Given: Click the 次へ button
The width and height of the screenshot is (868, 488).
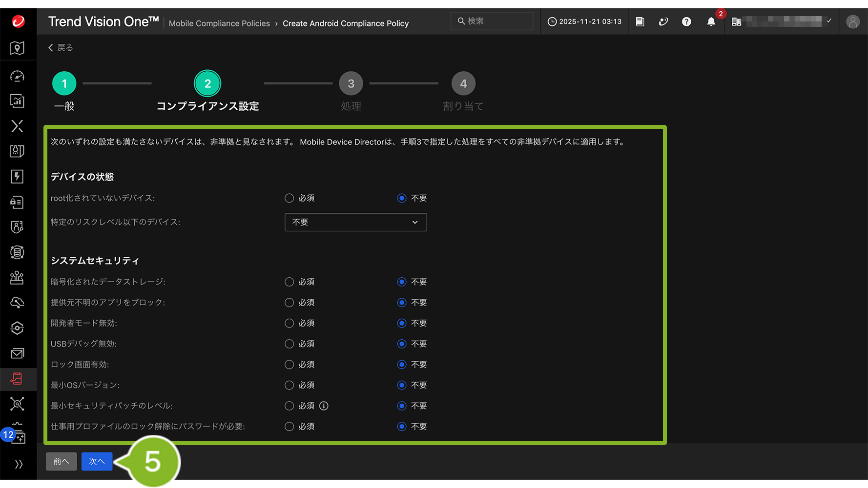Looking at the screenshot, I should pyautogui.click(x=97, y=461).
